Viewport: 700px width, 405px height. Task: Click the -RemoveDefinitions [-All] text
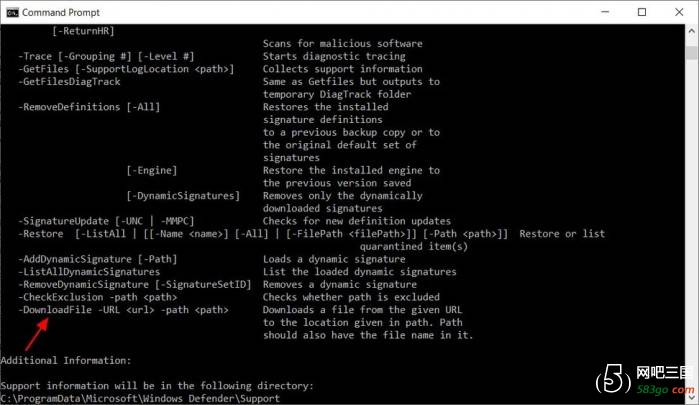[89, 107]
